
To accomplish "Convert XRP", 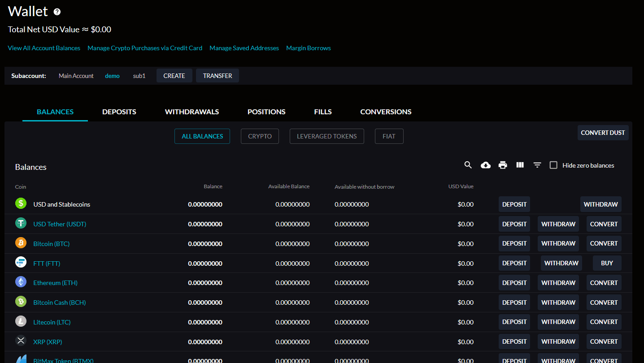I will coord(604,341).
